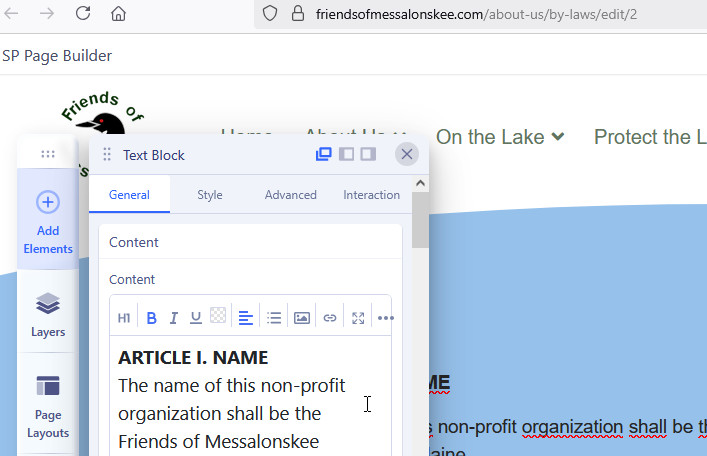Go forward in browser history
Screen dimensions: 707x456
(47, 14)
